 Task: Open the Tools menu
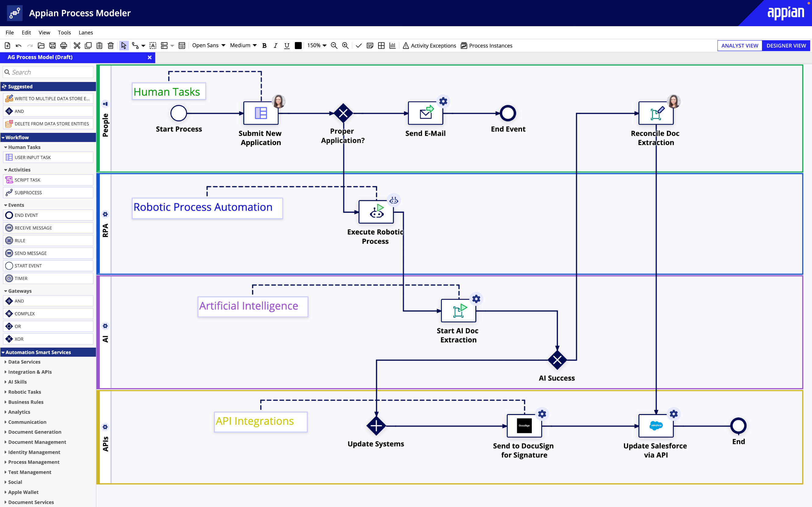tap(64, 33)
